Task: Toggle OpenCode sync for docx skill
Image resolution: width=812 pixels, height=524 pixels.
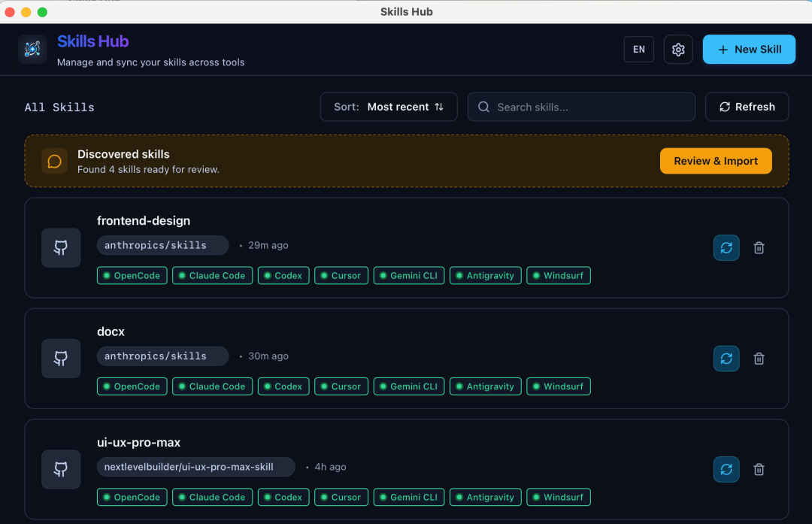Action: point(132,386)
